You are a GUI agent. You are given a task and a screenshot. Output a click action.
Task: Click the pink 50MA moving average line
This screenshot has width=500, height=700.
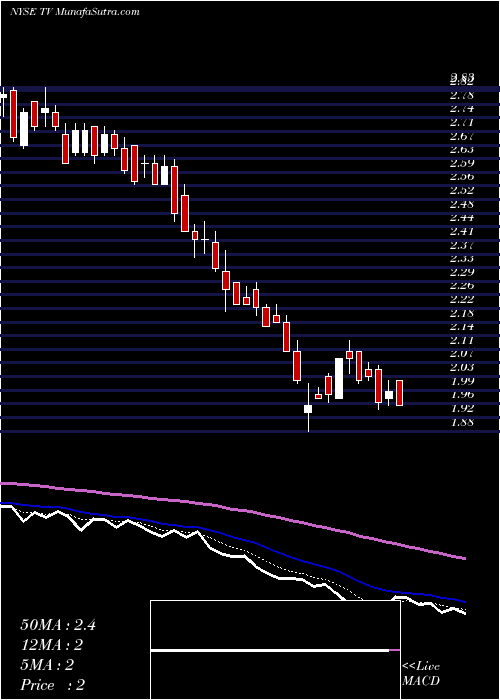(x=232, y=509)
